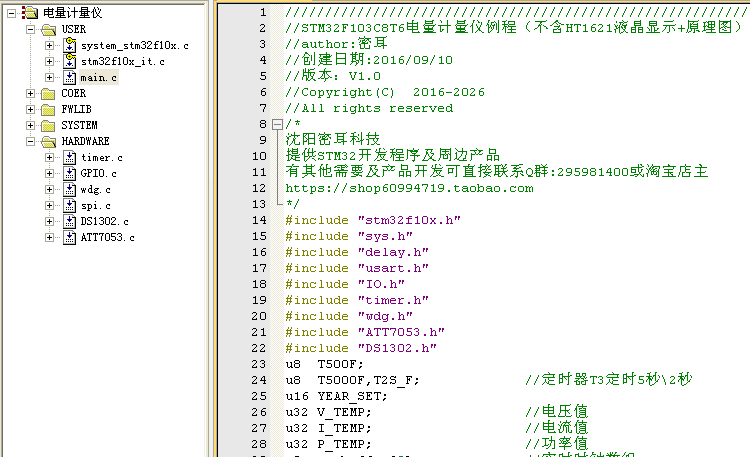Select timer.c in the tree
Screen dimensions: 750x457
102,157
